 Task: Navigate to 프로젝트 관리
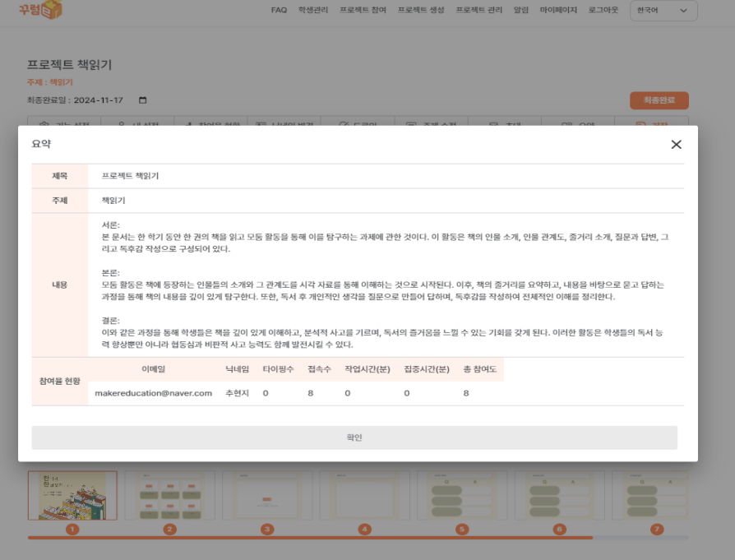tap(479, 11)
